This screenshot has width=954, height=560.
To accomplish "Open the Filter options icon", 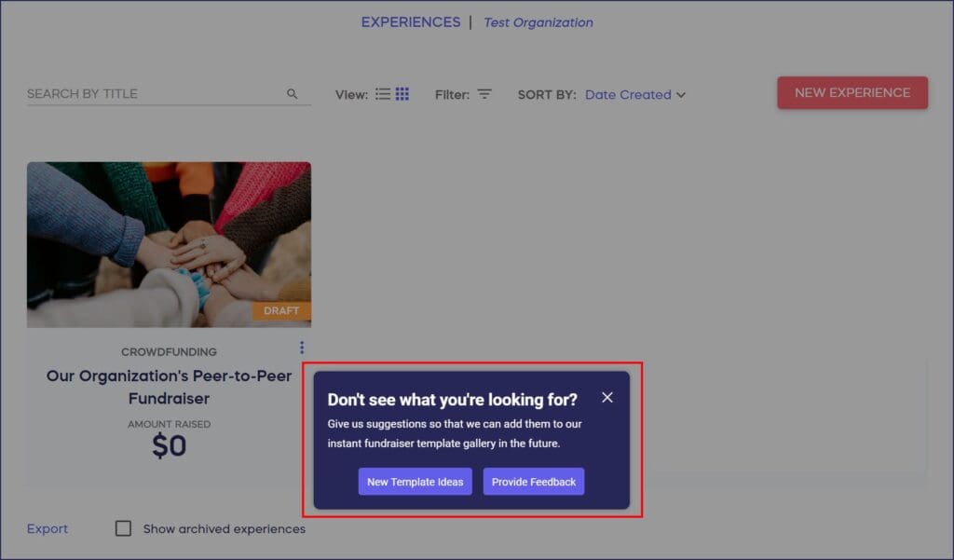I will pos(484,94).
